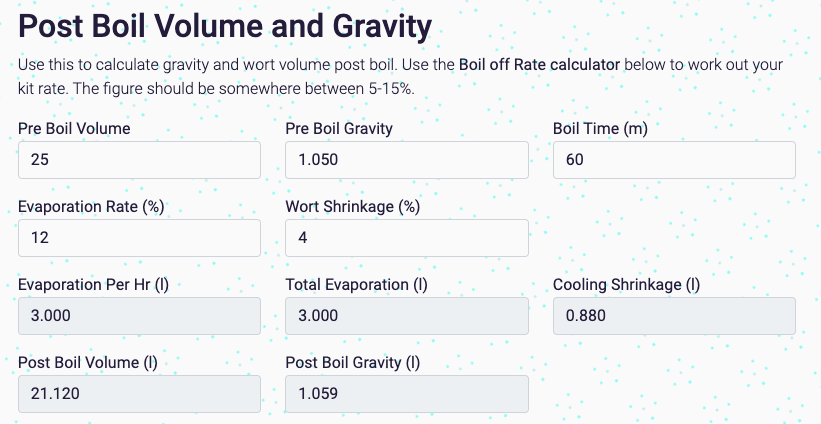Image resolution: width=821 pixels, height=424 pixels.
Task: Click the Cooling Shrinkage (l) label
Action: [x=626, y=284]
